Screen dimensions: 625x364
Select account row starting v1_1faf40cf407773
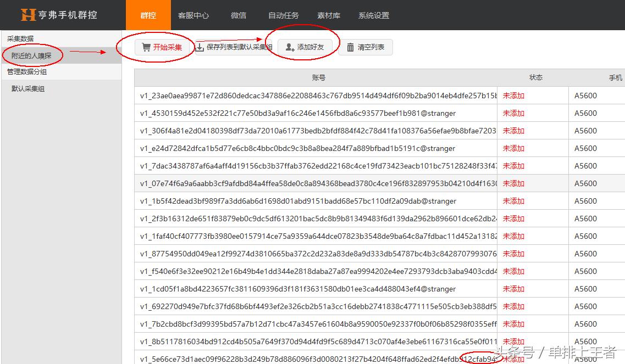(x=379, y=236)
